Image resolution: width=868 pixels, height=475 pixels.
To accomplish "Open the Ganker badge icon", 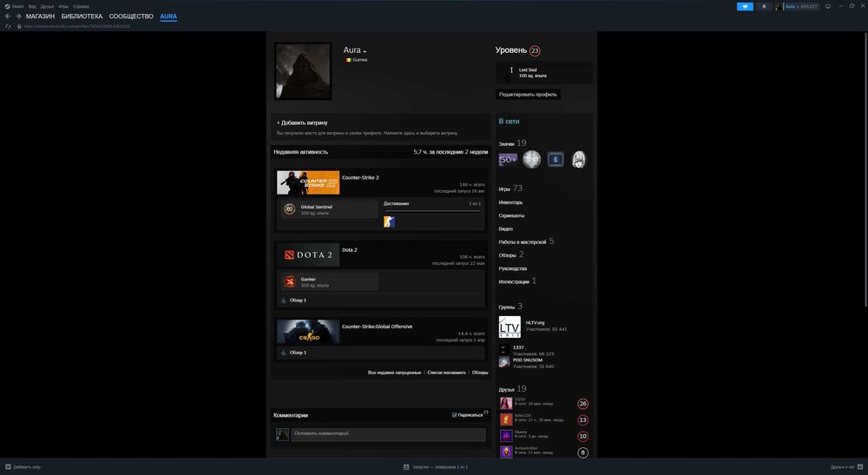I will pos(290,282).
